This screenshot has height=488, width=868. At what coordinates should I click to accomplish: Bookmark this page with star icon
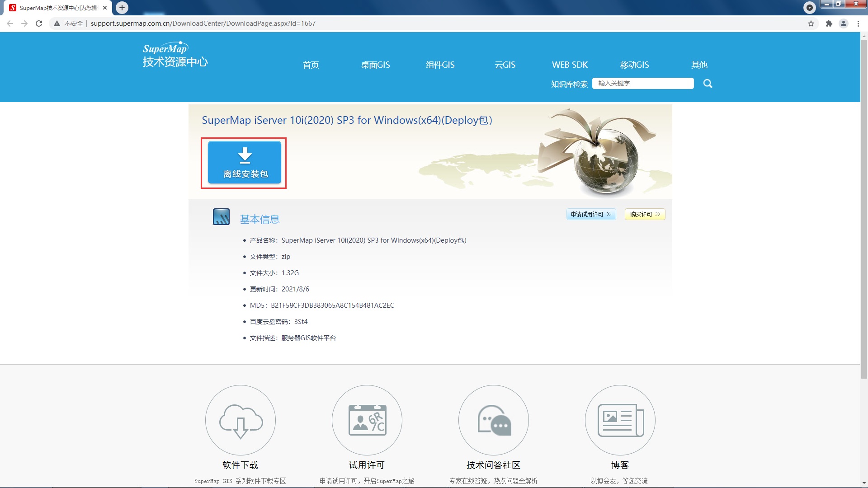[x=811, y=23]
